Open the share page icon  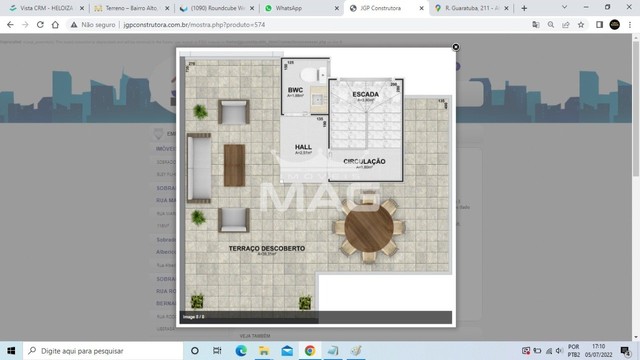click(x=566, y=25)
